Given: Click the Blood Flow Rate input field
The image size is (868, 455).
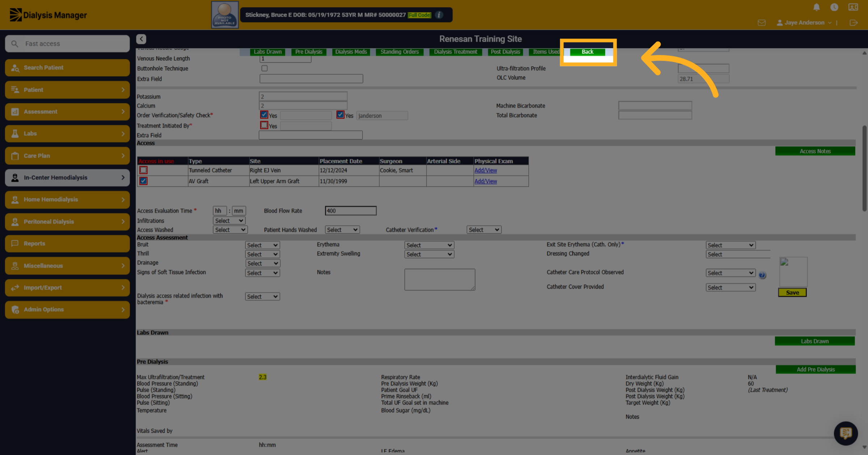Looking at the screenshot, I should pos(351,211).
